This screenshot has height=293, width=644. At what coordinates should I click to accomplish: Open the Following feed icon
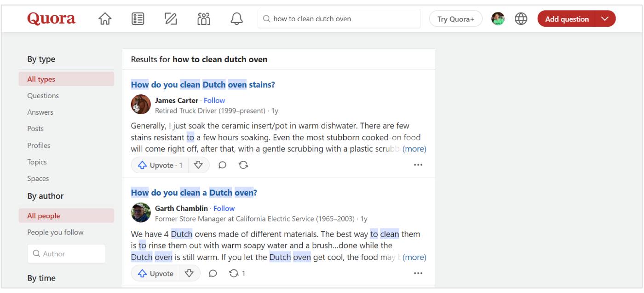click(138, 19)
